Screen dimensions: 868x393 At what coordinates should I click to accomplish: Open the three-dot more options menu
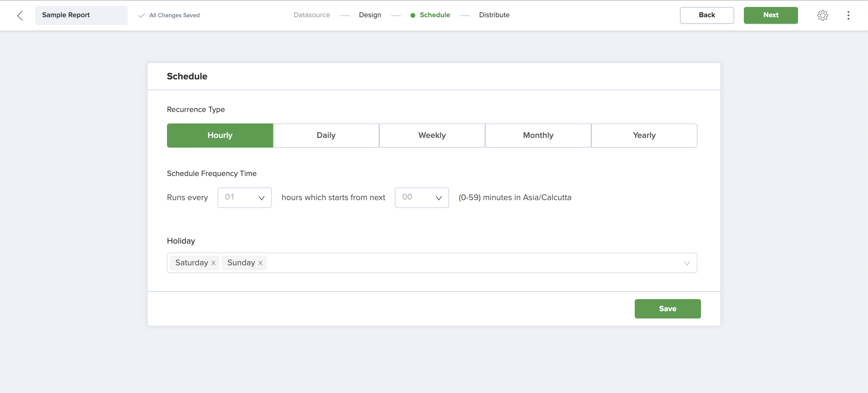click(848, 15)
